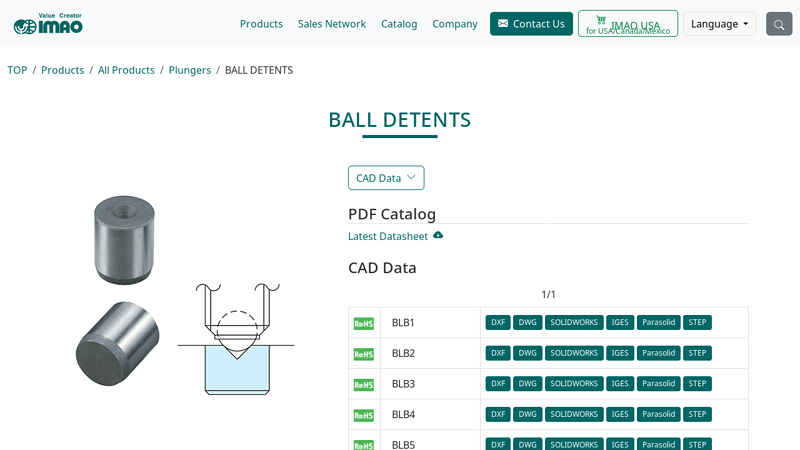
Task: Open the Catalog menu item
Action: [x=399, y=24]
